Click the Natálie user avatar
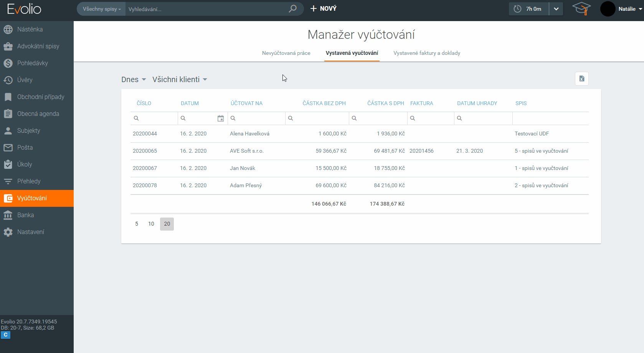Viewport: 644px width, 353px height. tap(608, 9)
